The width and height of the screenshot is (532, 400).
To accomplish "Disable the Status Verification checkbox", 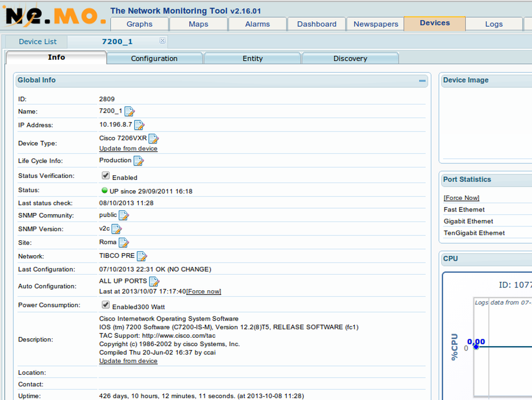I will click(105, 175).
